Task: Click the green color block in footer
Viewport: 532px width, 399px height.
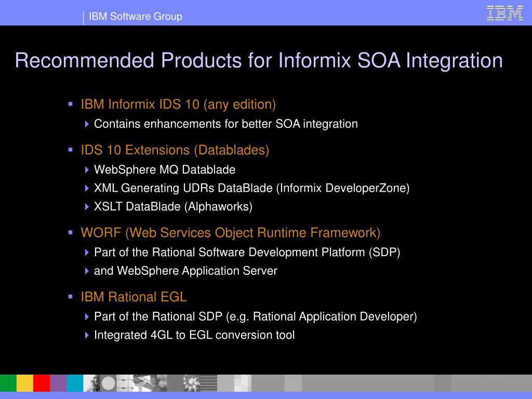Action: tap(8, 383)
